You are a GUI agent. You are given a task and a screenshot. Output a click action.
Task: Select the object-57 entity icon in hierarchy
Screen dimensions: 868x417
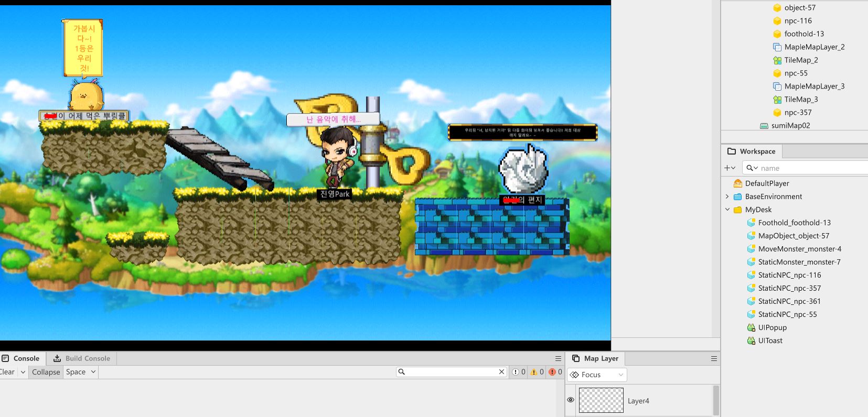coord(777,8)
